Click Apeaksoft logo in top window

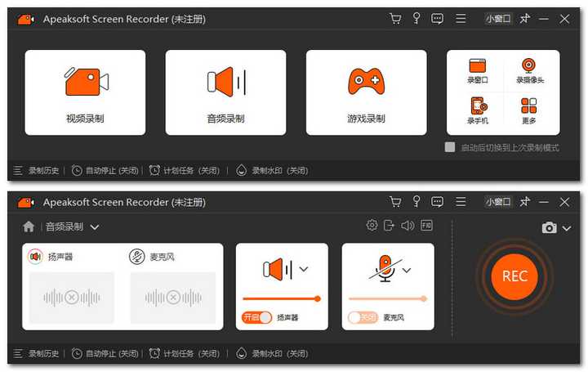pos(26,19)
